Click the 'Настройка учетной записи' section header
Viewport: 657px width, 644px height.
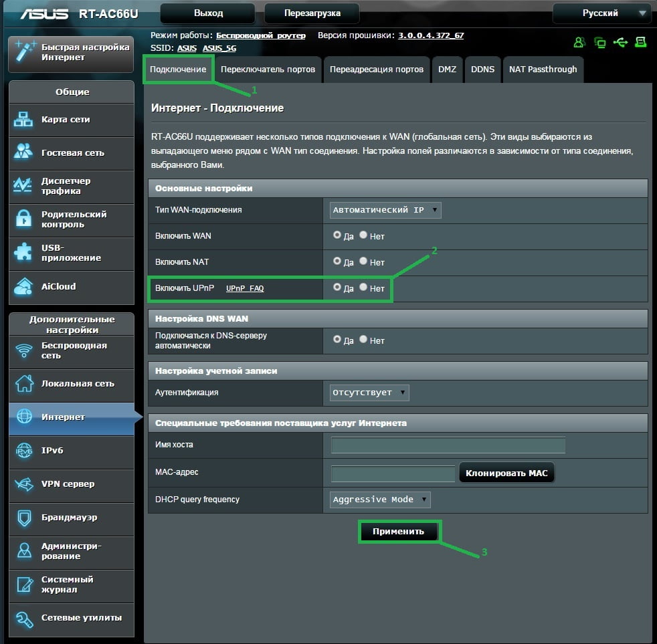pos(397,371)
